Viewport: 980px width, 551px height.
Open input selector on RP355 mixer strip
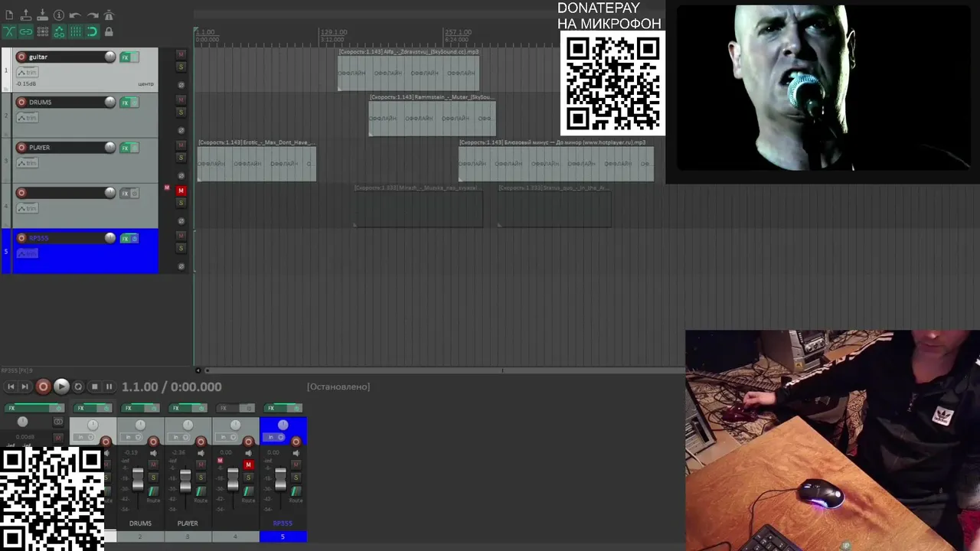point(275,438)
